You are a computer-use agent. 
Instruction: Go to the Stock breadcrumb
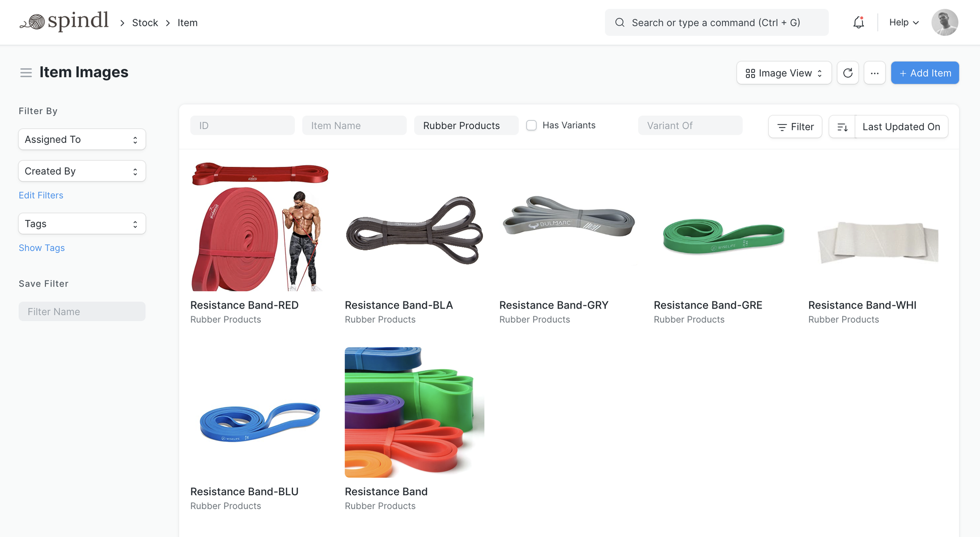click(145, 23)
